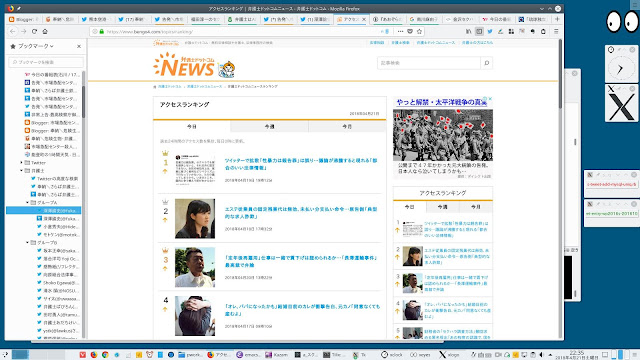
Task: Click the Twitter extension icon in the toolbar
Action: pos(490,31)
